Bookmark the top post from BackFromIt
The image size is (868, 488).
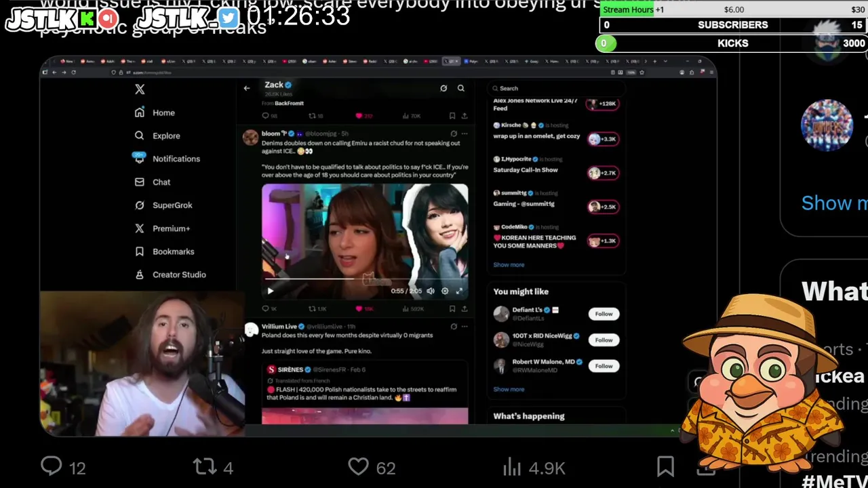pyautogui.click(x=452, y=116)
